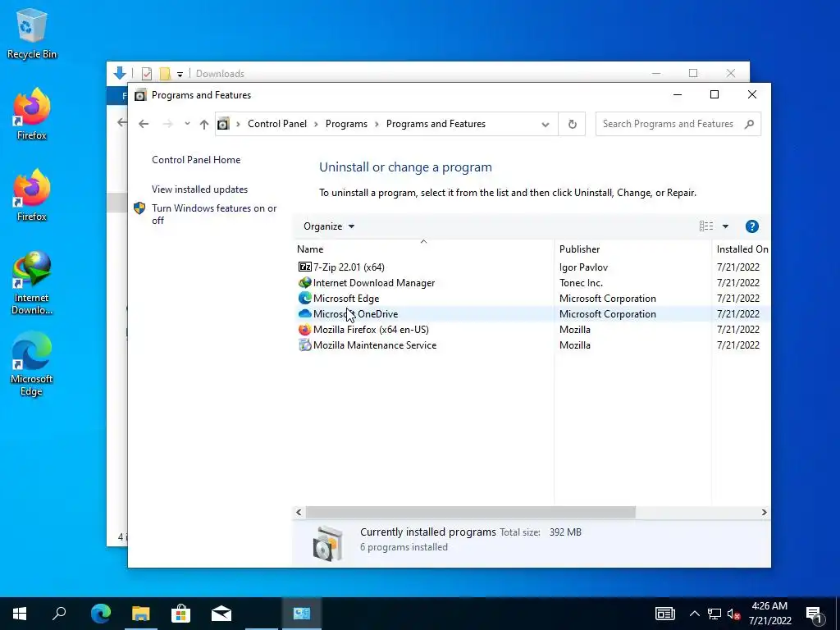This screenshot has height=630, width=840.
Task: Click the blue help question mark icon
Action: point(751,226)
